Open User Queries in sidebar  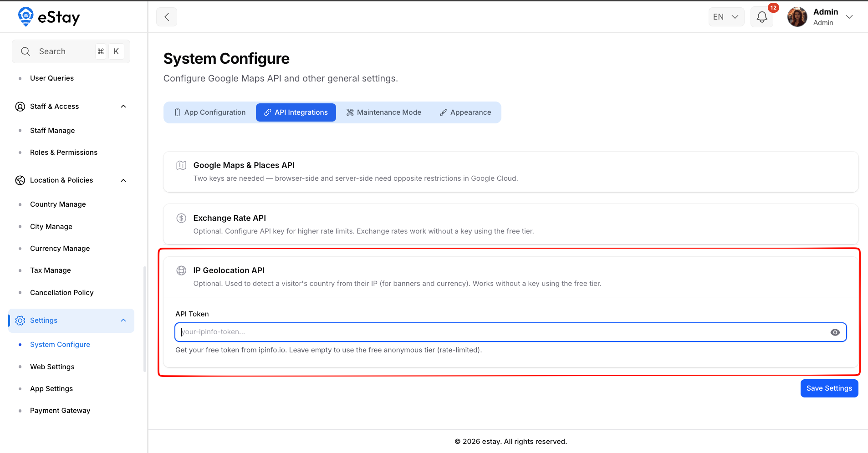52,78
